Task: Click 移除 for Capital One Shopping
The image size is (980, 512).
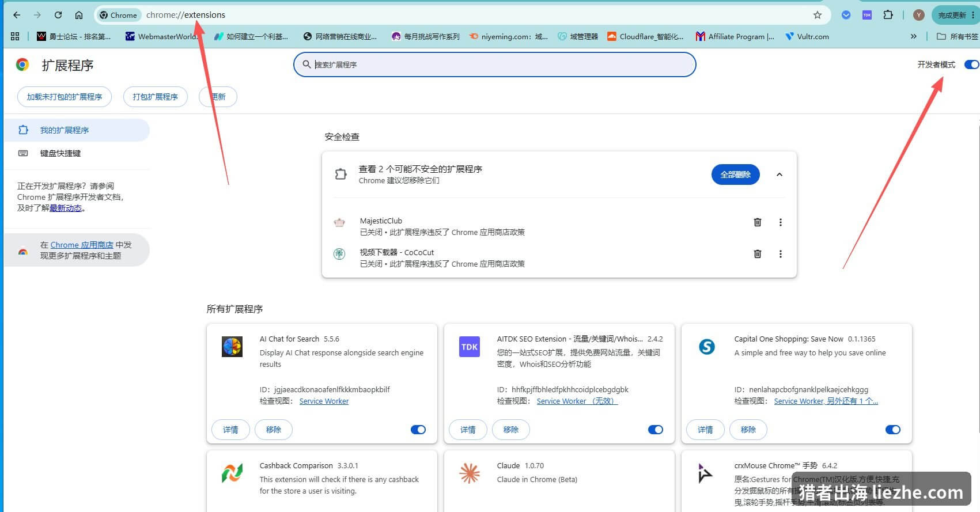Action: [x=748, y=430]
